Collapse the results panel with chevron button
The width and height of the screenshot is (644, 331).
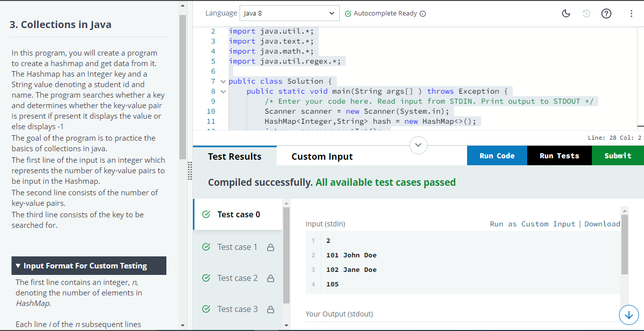[419, 145]
